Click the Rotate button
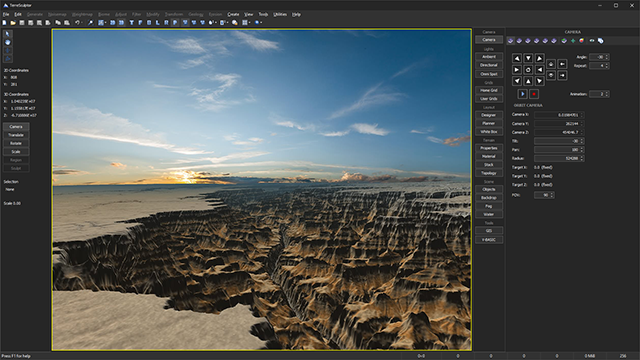 (16, 143)
